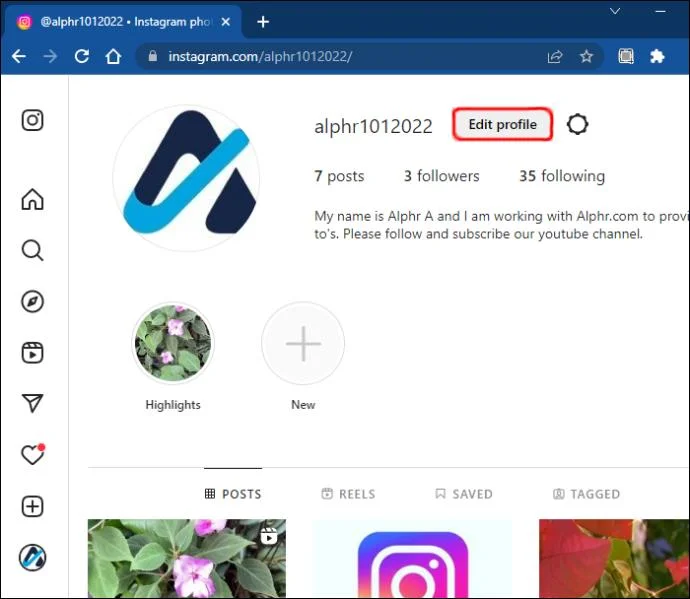Click the share page icon in address bar
The height and width of the screenshot is (599, 690).
[x=555, y=56]
